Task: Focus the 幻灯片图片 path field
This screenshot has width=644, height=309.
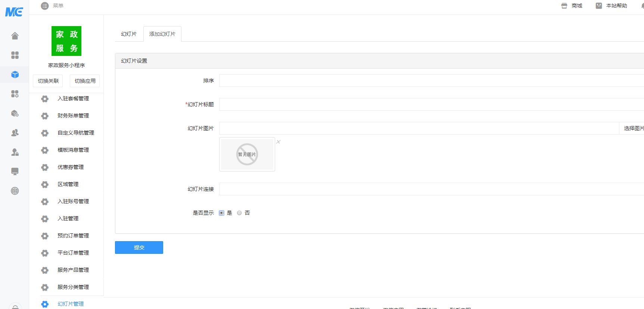Action: [419, 128]
